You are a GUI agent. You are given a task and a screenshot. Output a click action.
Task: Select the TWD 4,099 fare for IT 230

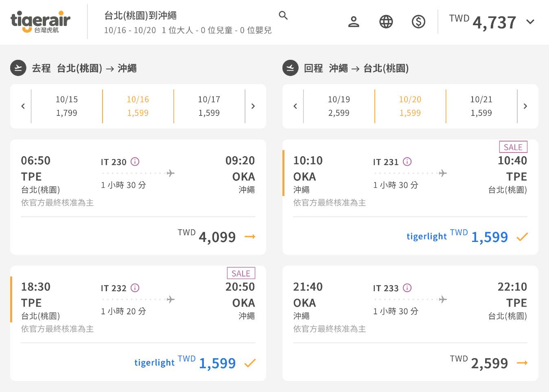coord(249,237)
